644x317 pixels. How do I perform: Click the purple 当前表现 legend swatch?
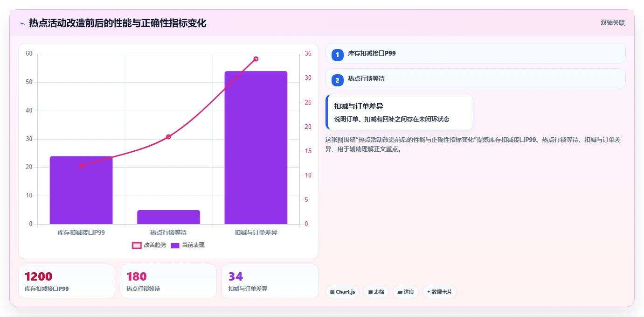[x=175, y=246]
